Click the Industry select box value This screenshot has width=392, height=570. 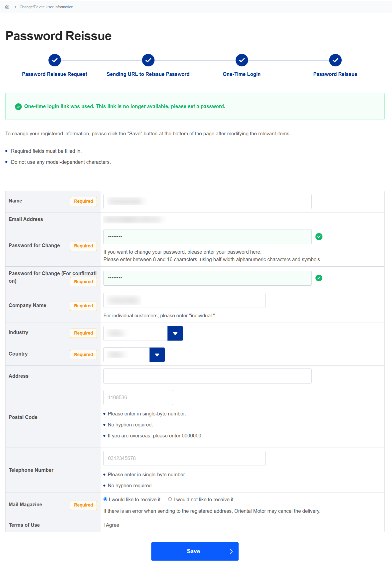pos(135,334)
